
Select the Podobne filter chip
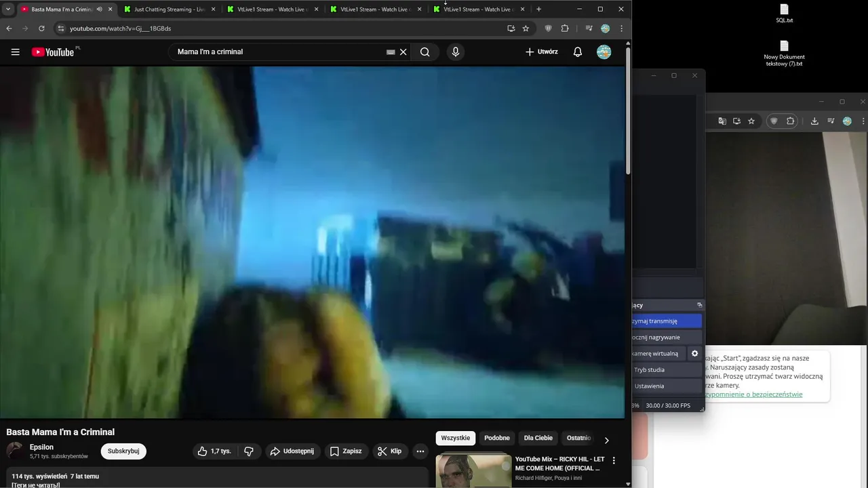497,438
